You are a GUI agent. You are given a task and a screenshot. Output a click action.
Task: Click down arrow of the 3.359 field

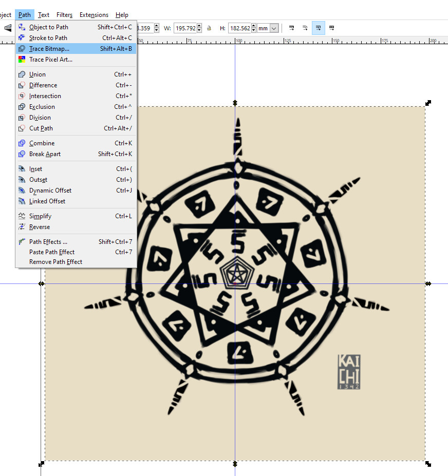(156, 31)
